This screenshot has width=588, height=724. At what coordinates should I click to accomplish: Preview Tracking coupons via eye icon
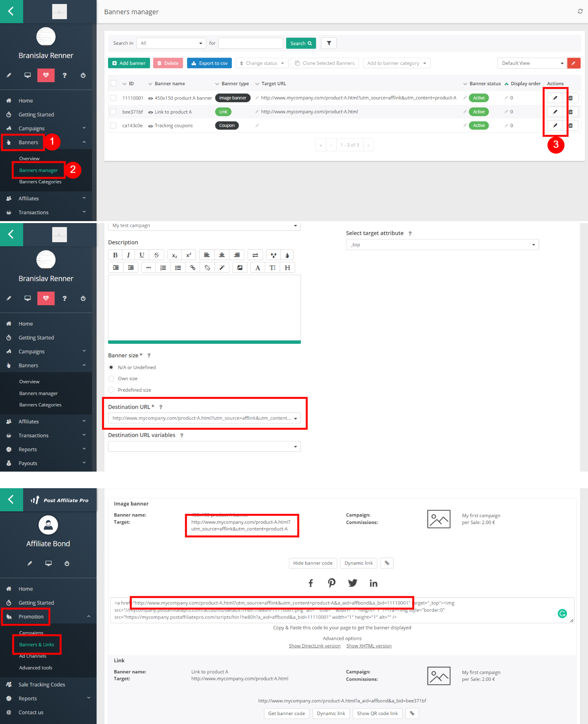(x=150, y=126)
